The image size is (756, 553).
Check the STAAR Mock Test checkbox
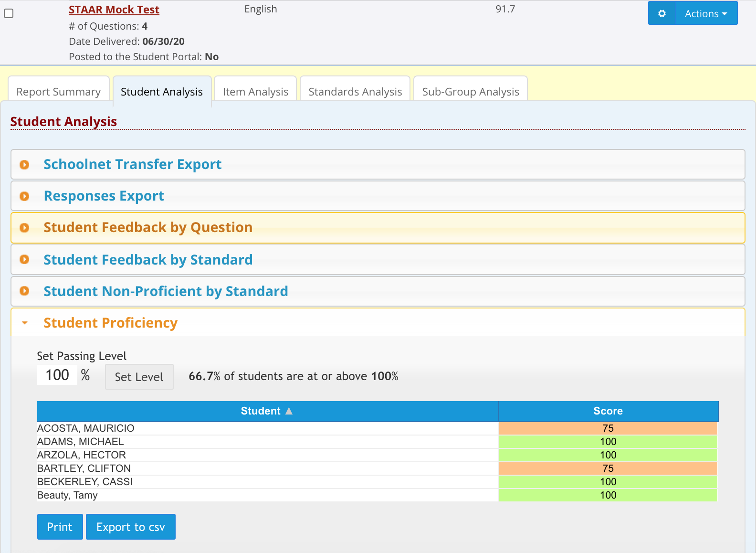(x=9, y=13)
